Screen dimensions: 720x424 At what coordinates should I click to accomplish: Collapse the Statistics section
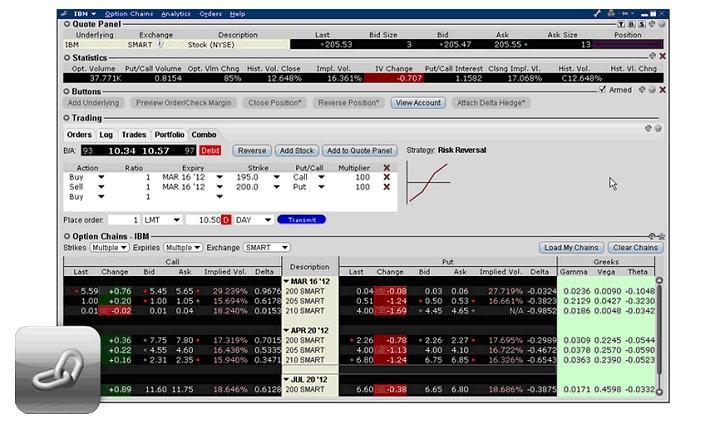[67, 57]
